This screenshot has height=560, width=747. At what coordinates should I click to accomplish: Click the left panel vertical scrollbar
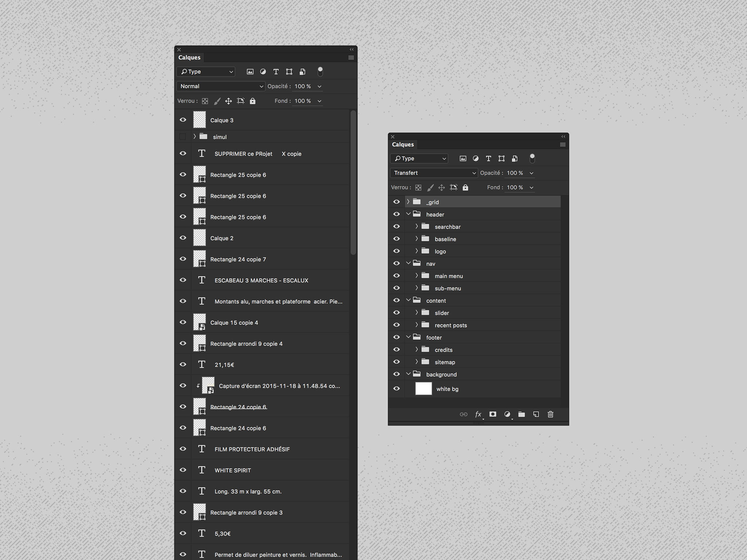click(353, 182)
